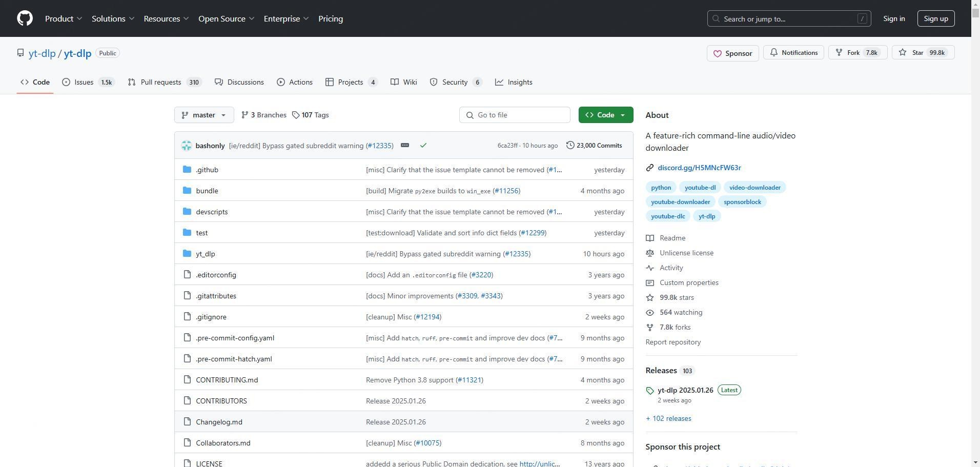Open the Security tab
This screenshot has height=467, width=980.
[x=456, y=82]
